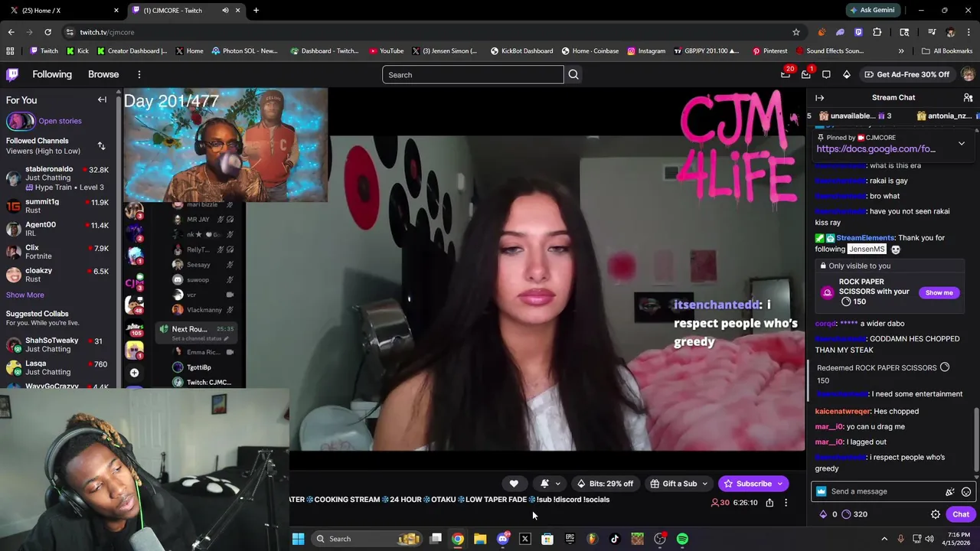This screenshot has width=980, height=551.
Task: Open the chat community users list icon
Action: [x=968, y=97]
